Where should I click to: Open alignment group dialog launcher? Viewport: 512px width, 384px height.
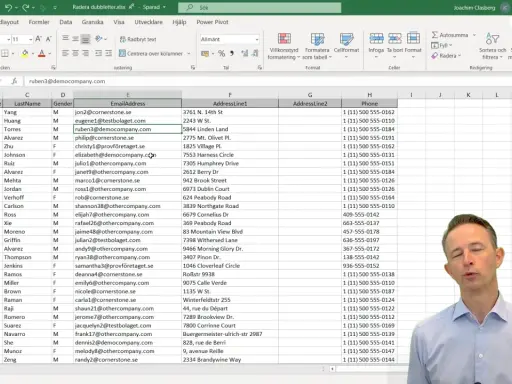pos(193,68)
